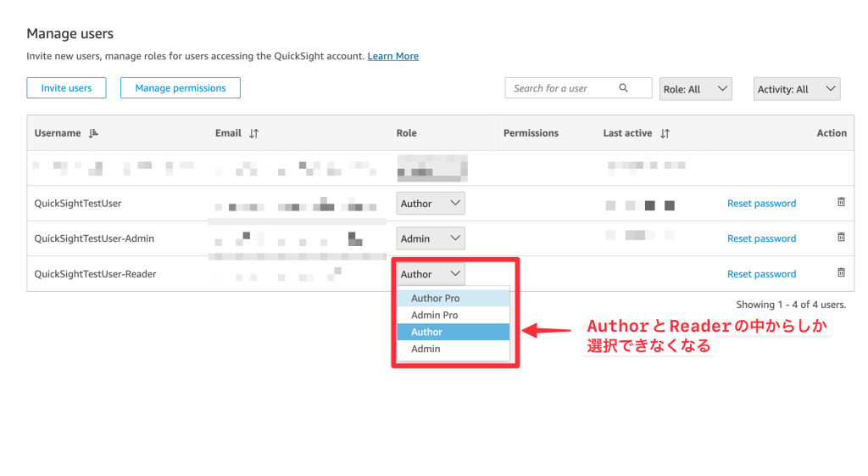The height and width of the screenshot is (476, 868).
Task: Select the QuickSightTestUser username cell
Action: [x=78, y=204]
